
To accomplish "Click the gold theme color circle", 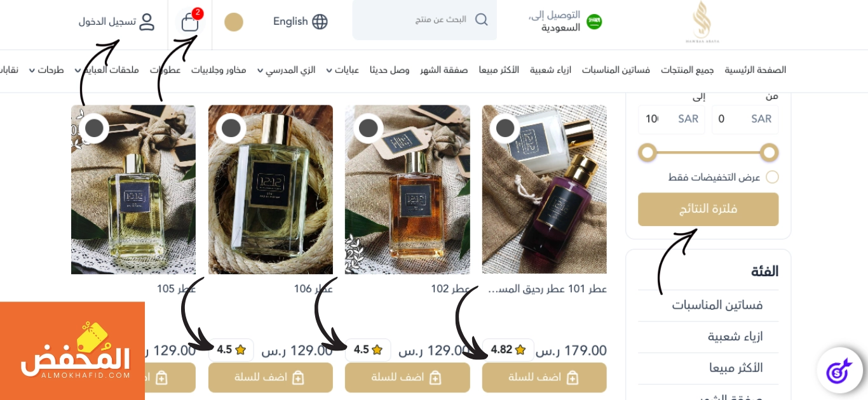I will 234,22.
